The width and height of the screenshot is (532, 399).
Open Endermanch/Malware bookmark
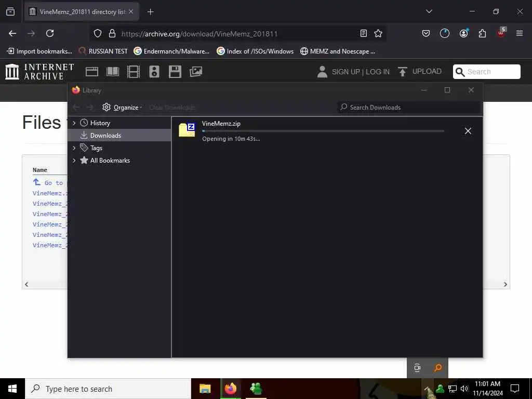pos(171,51)
